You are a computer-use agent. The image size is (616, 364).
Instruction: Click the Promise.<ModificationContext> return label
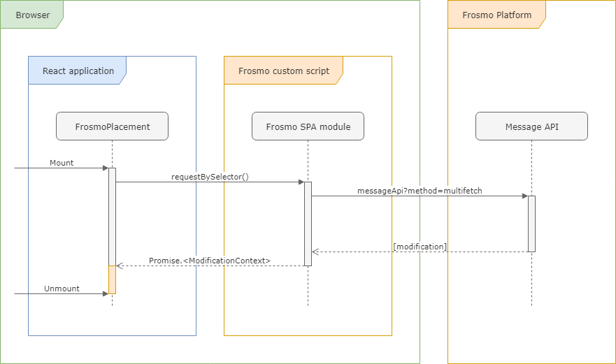[210, 261]
